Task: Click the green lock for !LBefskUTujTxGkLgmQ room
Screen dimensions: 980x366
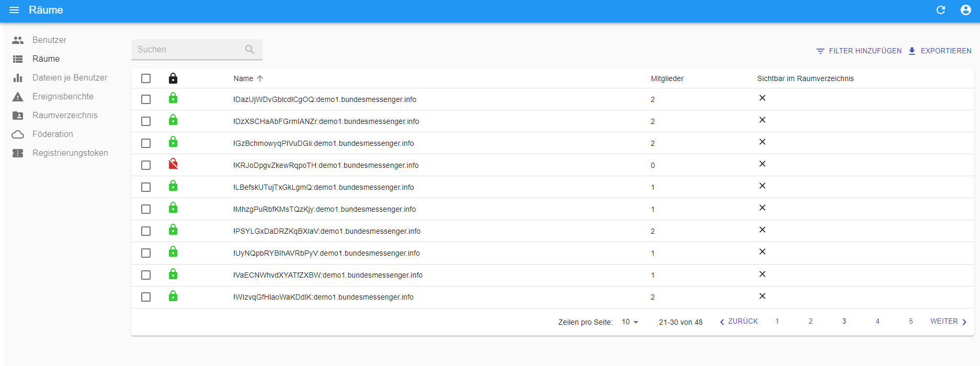Action: point(173,186)
